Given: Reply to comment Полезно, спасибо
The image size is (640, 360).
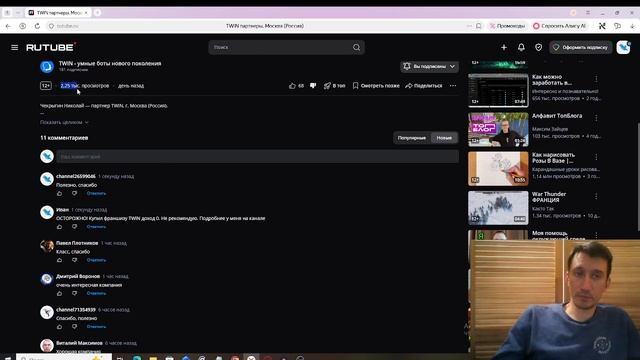Looking at the screenshot, I should 96,193.
